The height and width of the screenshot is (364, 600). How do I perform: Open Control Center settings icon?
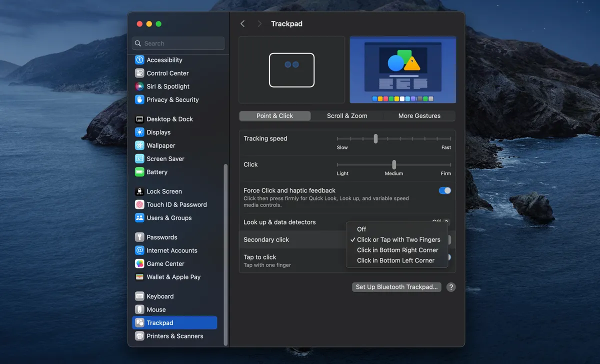click(139, 73)
